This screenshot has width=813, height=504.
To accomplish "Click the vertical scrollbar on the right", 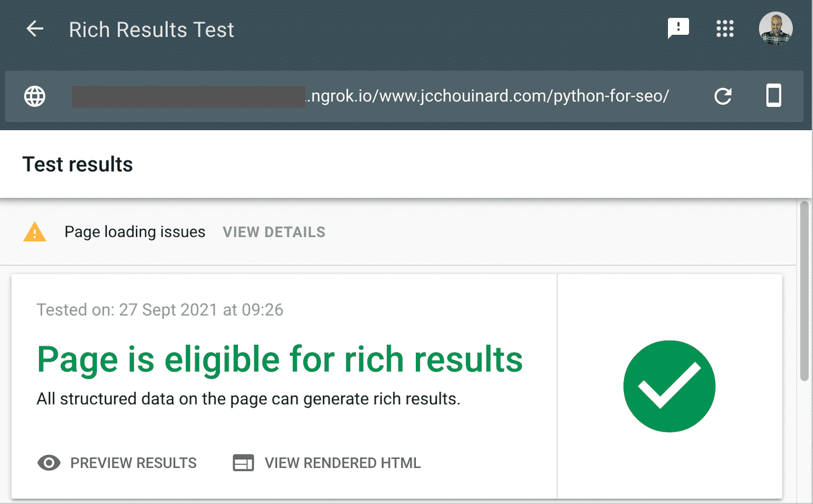I will [805, 290].
